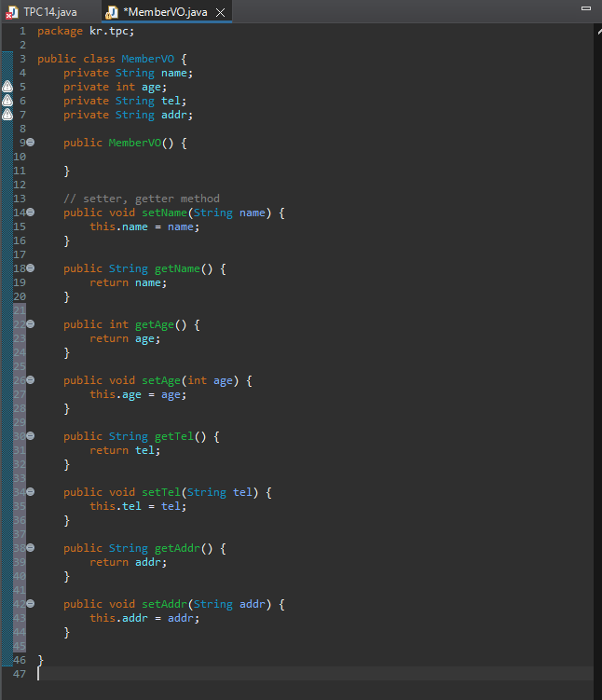Click the '// setter, getter method' comment
This screenshot has width=602, height=700.
(x=142, y=199)
